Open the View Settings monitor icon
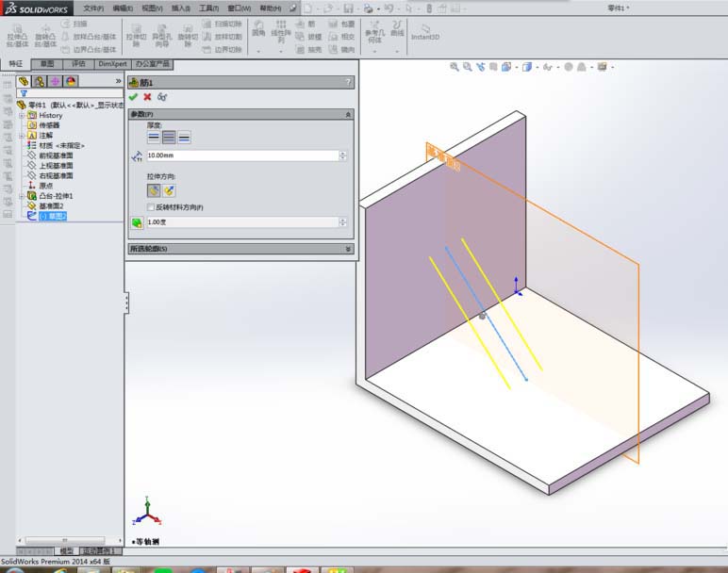This screenshot has width=728, height=573. click(603, 67)
